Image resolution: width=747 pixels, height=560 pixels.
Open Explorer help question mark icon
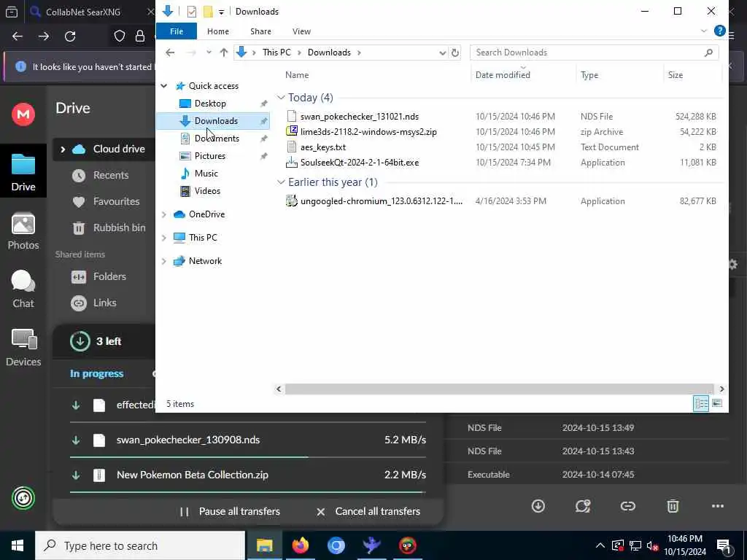coord(720,31)
